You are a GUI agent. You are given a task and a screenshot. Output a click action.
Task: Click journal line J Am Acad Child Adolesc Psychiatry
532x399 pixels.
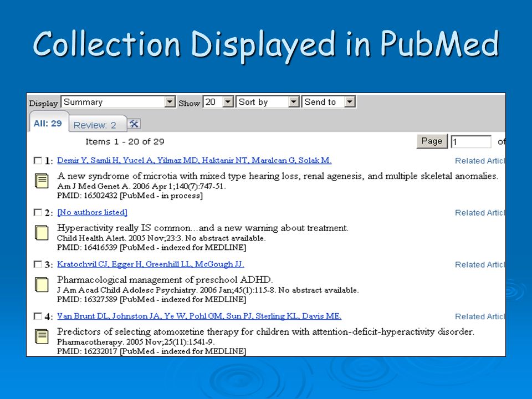208,290
